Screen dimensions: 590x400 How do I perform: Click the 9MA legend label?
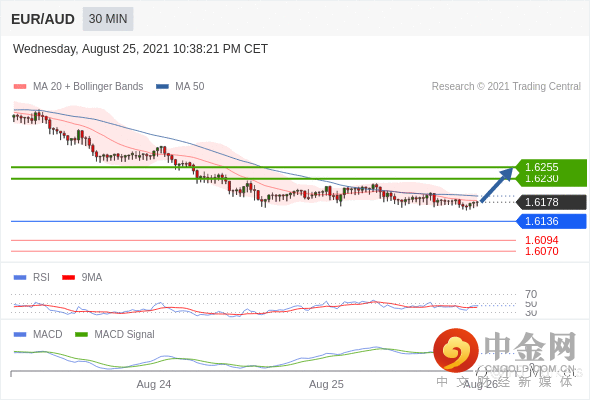point(92,278)
